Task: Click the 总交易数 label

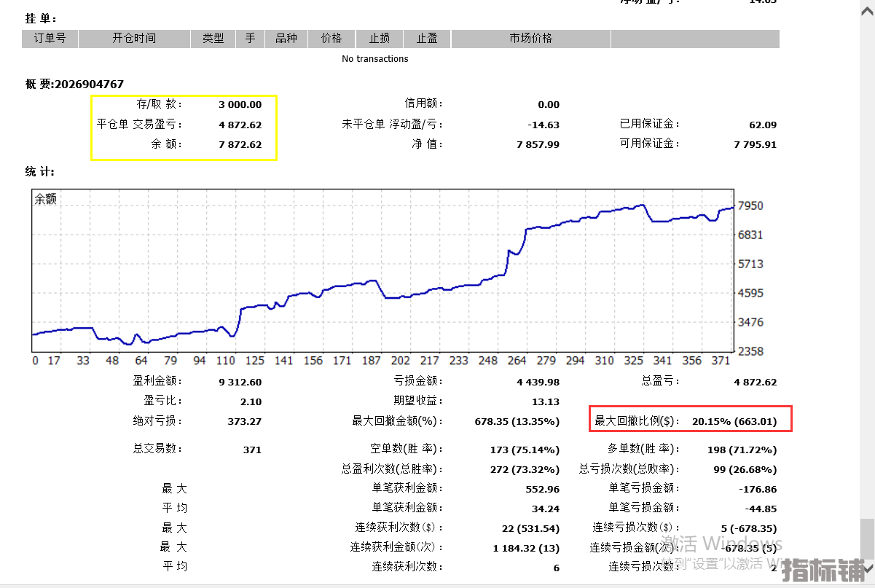Action: coord(159,449)
